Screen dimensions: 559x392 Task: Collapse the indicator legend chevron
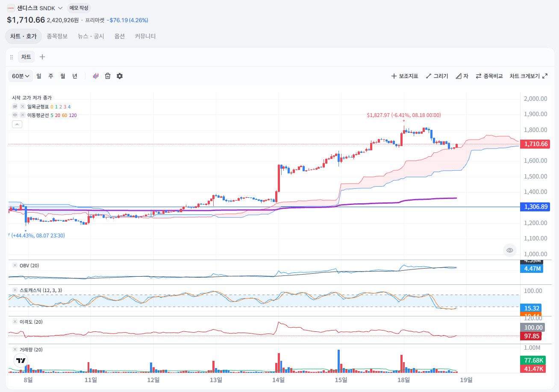click(17, 124)
